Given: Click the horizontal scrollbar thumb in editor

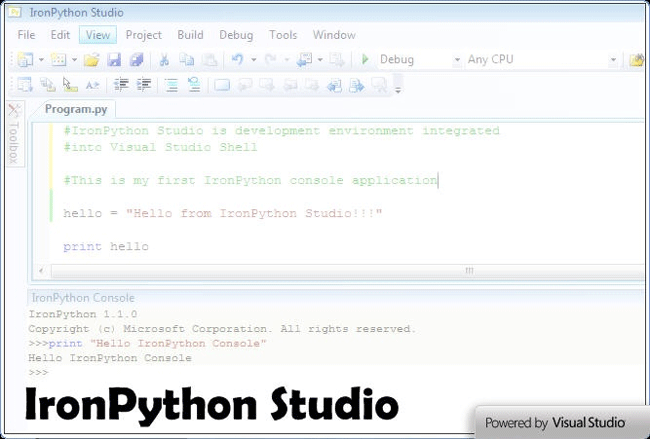Looking at the screenshot, I should (x=348, y=271).
